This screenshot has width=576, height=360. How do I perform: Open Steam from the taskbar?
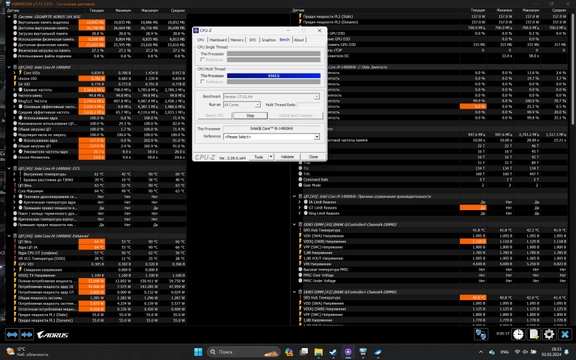click(x=333, y=352)
